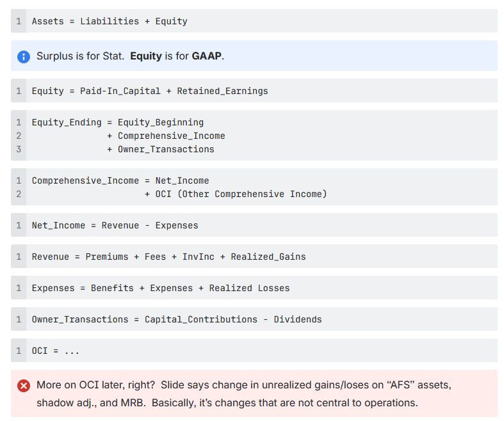Click the '+ OCI (Other Comprehensive Income)' line

tap(236, 194)
